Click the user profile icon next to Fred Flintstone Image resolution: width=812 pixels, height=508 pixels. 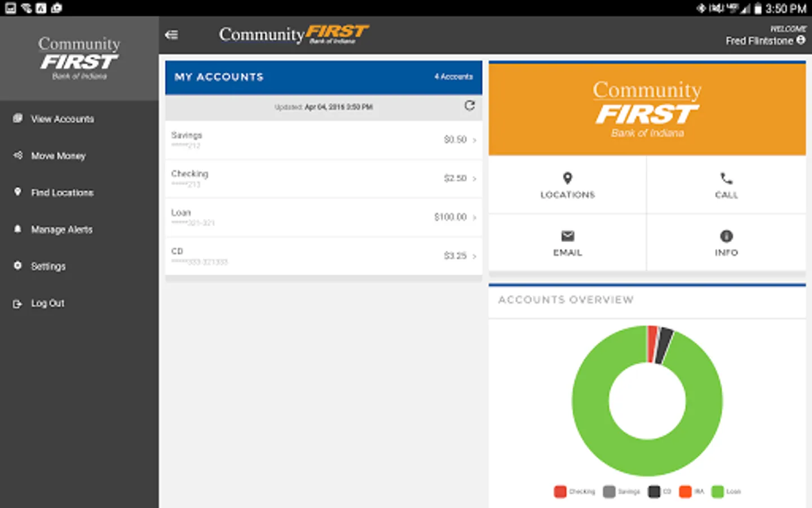801,41
